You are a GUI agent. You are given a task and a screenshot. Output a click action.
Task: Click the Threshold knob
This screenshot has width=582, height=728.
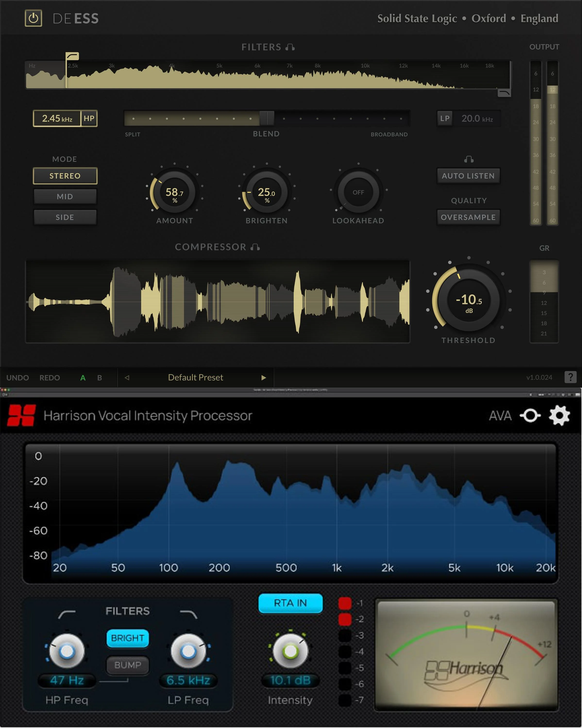pos(469,300)
